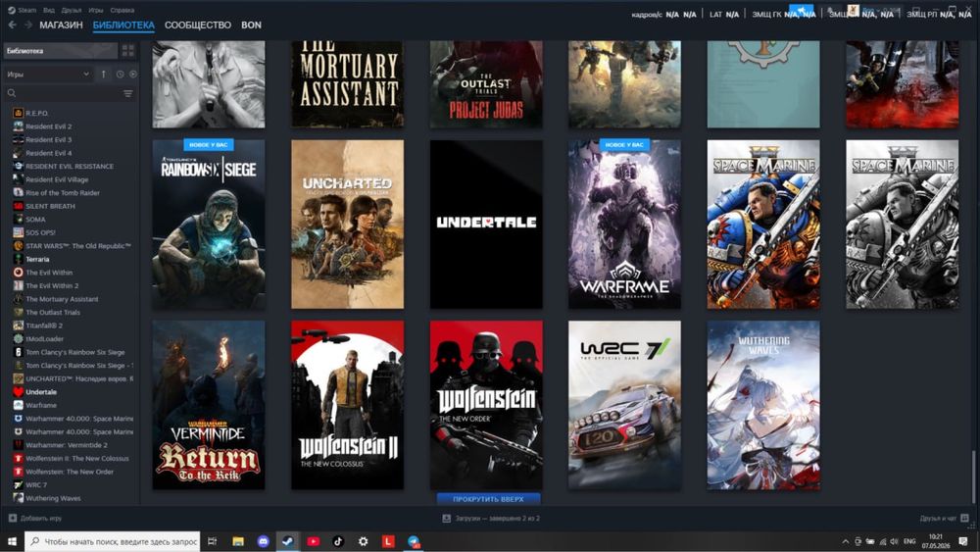Open the Игры menu
The height and width of the screenshot is (552, 980).
[96, 10]
